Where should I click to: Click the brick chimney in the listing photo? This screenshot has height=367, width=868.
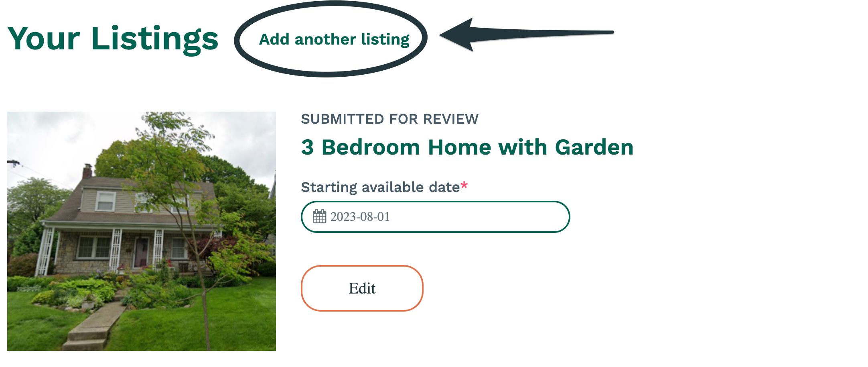click(x=87, y=171)
